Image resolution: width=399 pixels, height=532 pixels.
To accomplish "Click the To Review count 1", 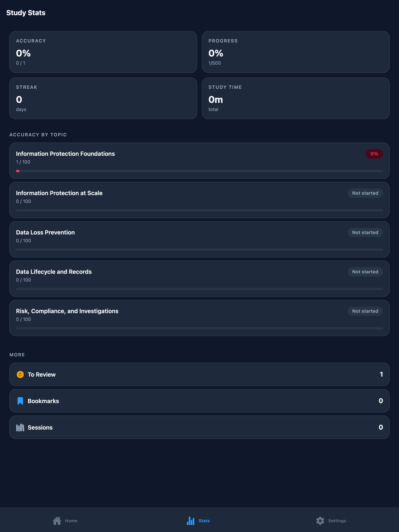I will 381,374.
